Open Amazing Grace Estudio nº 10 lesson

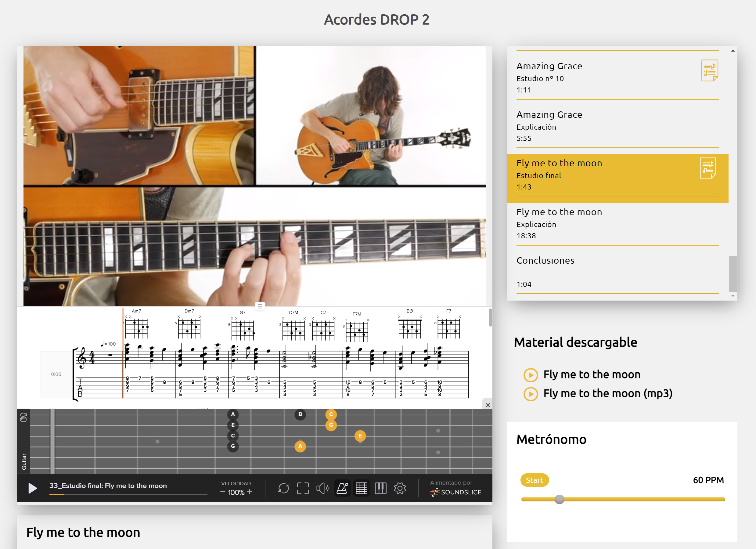click(617, 78)
